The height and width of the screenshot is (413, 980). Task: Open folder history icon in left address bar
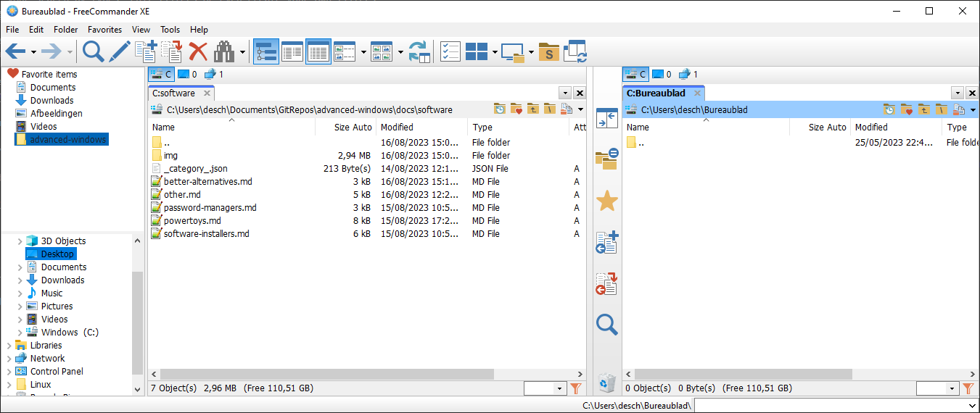click(x=500, y=109)
